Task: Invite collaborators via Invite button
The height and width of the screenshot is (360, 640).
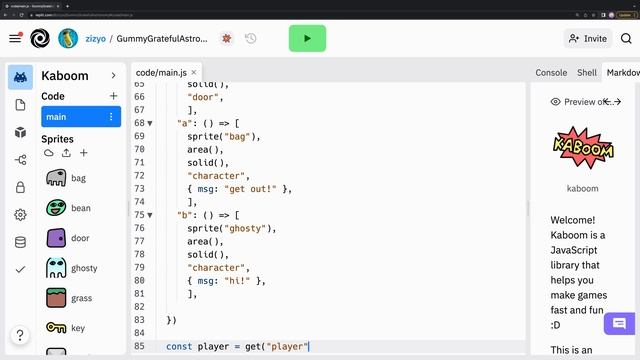Action: [588, 38]
